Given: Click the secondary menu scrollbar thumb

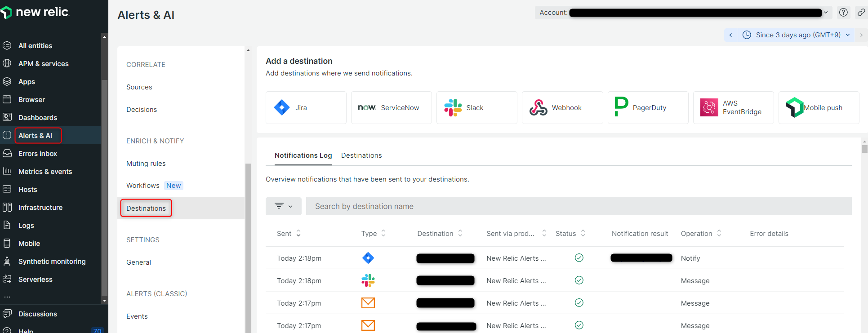Looking at the screenshot, I should 248,247.
